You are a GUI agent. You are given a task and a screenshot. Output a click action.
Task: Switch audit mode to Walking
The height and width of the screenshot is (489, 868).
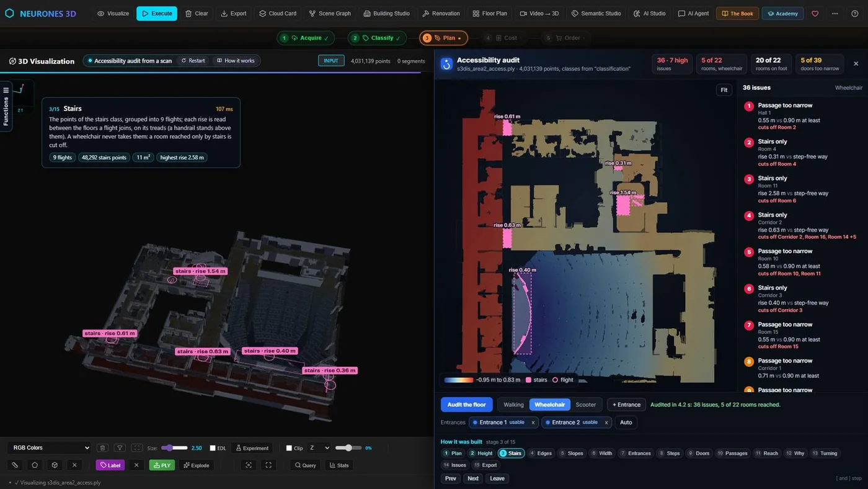pos(513,405)
